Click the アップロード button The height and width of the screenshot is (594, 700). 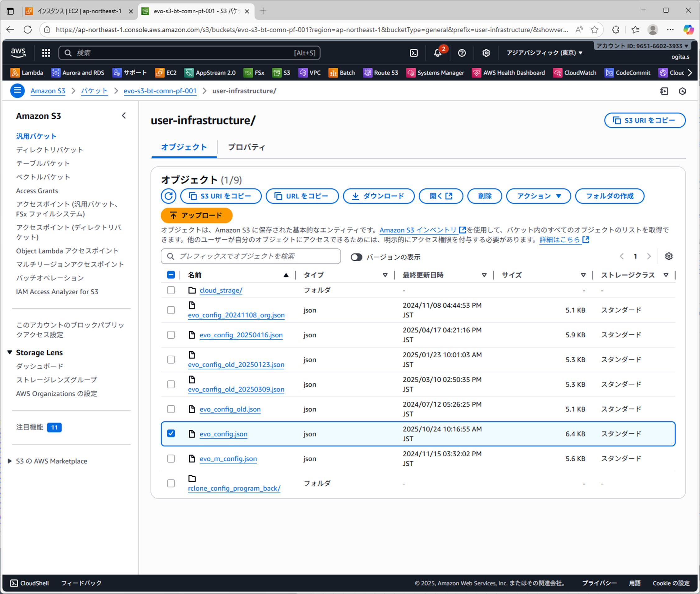tap(197, 216)
